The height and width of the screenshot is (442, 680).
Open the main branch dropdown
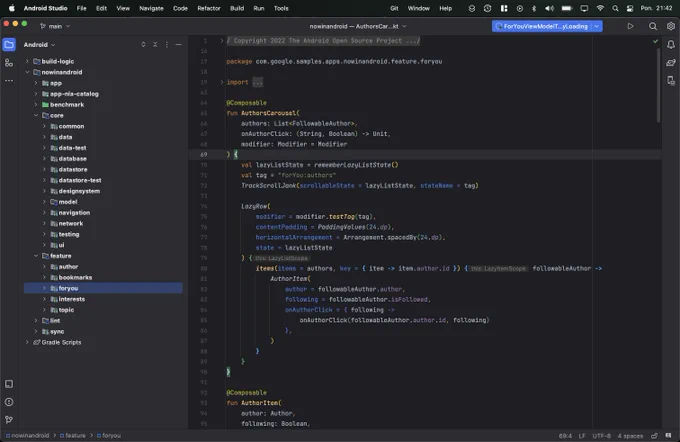click(55, 26)
